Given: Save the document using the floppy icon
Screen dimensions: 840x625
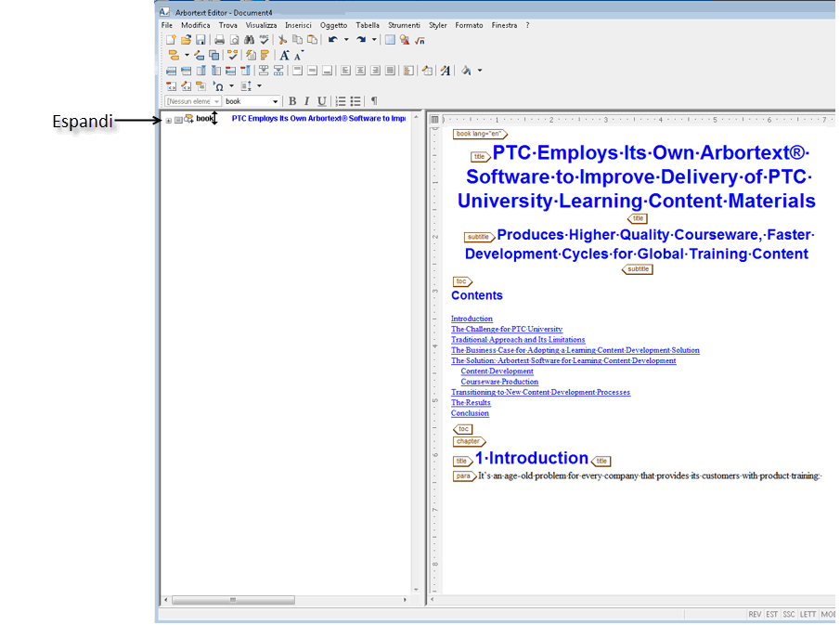Looking at the screenshot, I should point(200,40).
